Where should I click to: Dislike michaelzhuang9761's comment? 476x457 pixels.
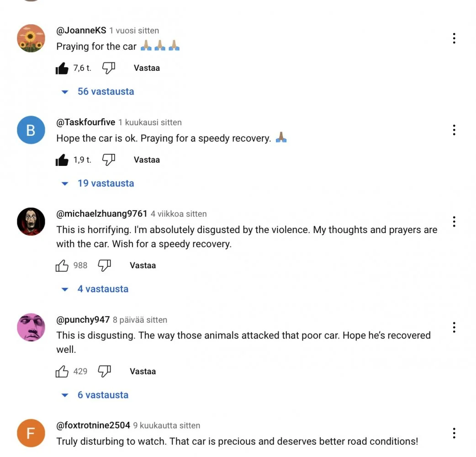point(105,266)
